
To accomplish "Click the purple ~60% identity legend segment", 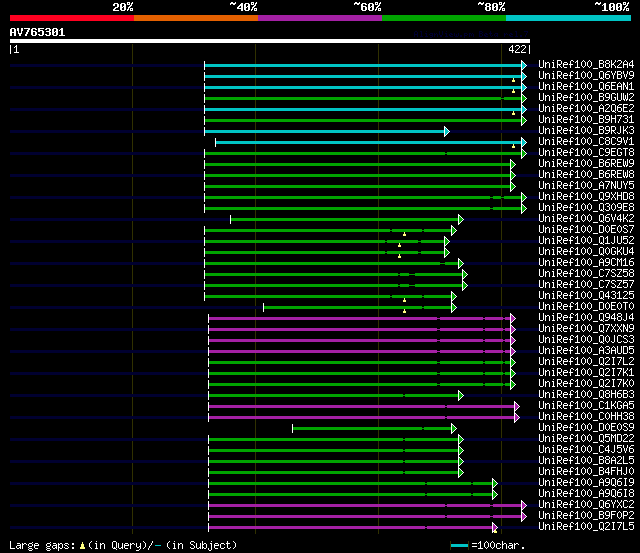I will coord(320,18).
